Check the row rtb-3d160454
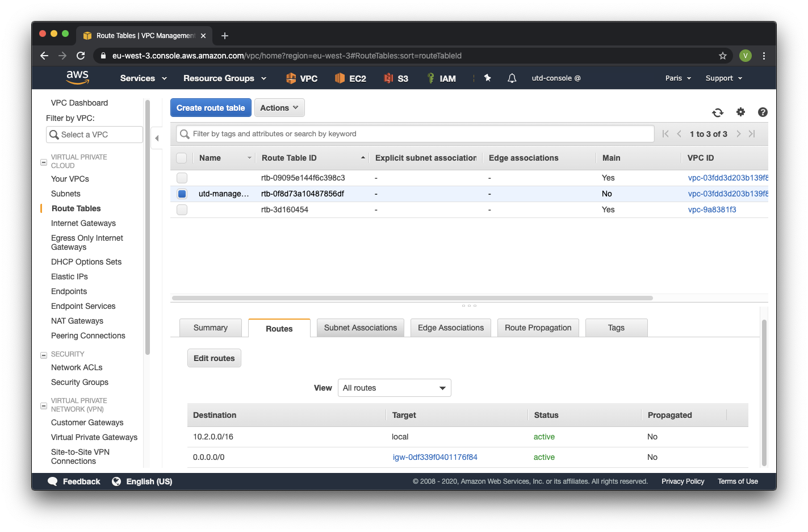The height and width of the screenshot is (532, 808). [x=182, y=210]
